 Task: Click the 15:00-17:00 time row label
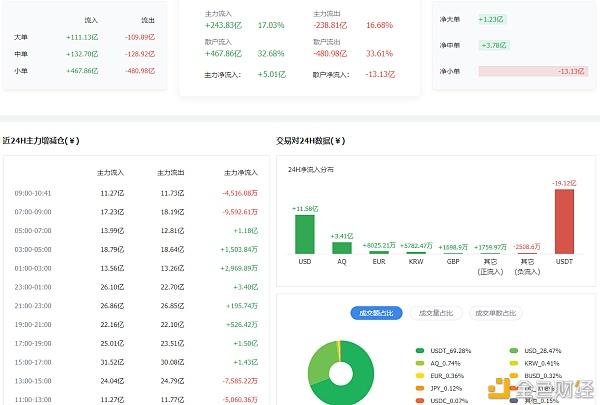click(x=33, y=362)
